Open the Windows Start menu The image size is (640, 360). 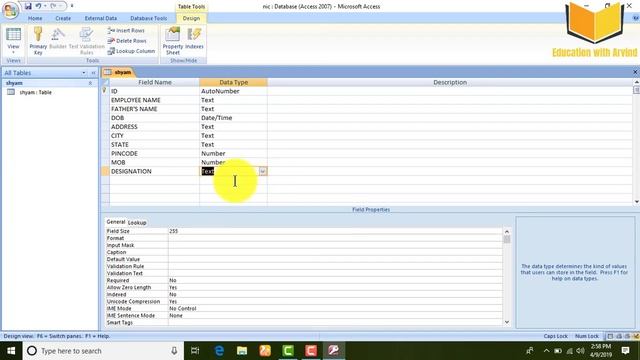click(x=11, y=351)
